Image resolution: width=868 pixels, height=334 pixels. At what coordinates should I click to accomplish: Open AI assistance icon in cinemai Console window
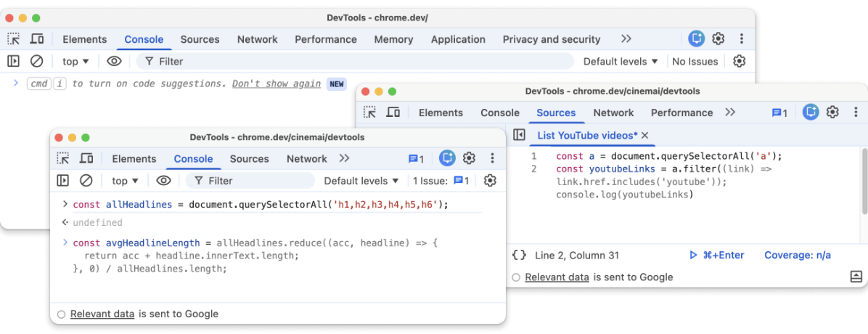click(x=447, y=158)
